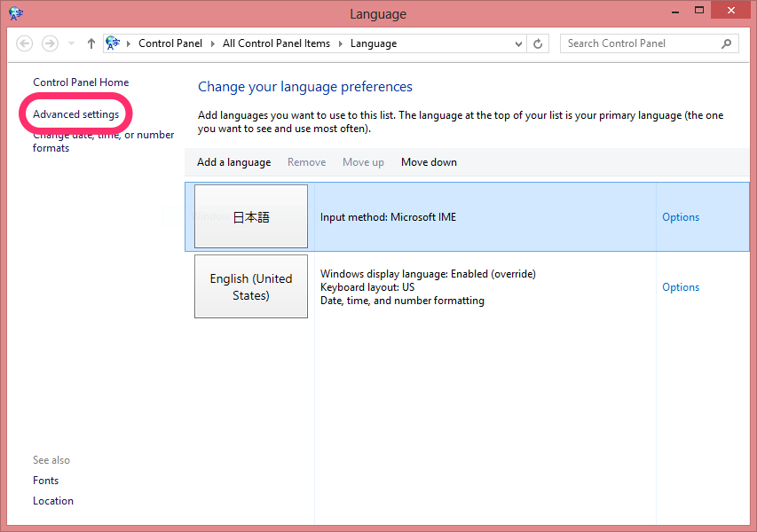Click the search magnifier icon
This screenshot has width=757, height=532.
[x=726, y=44]
